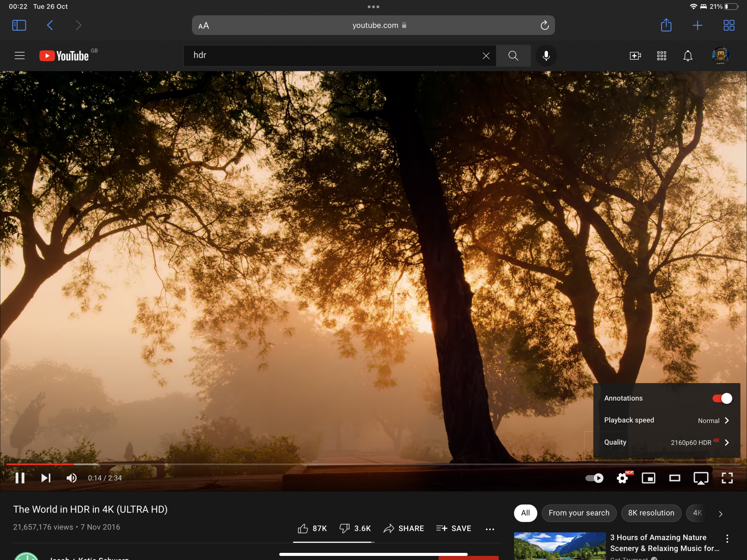The height and width of the screenshot is (560, 747).
Task: Switch to theatre mode
Action: click(675, 478)
